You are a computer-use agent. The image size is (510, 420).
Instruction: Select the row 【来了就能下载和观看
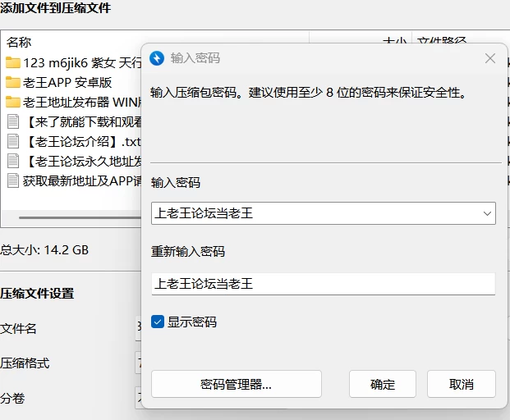coord(73,121)
